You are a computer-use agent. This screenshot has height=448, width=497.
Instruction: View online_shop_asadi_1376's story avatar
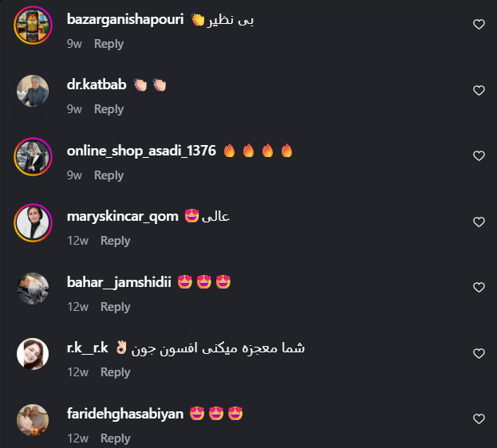[x=33, y=156]
